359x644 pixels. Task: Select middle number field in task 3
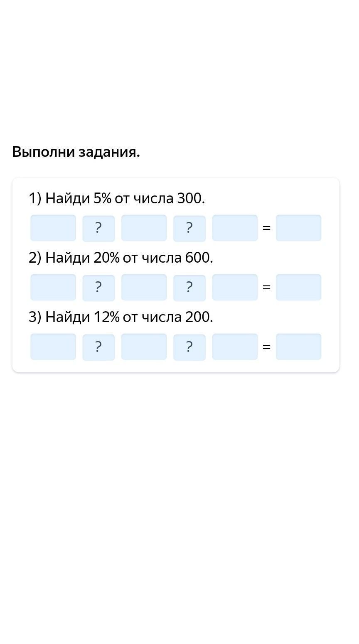[144, 346]
